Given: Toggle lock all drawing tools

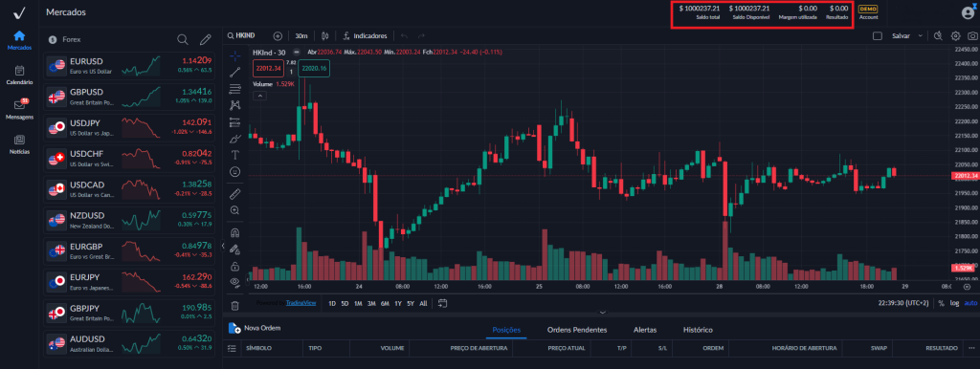Looking at the screenshot, I should click(235, 266).
